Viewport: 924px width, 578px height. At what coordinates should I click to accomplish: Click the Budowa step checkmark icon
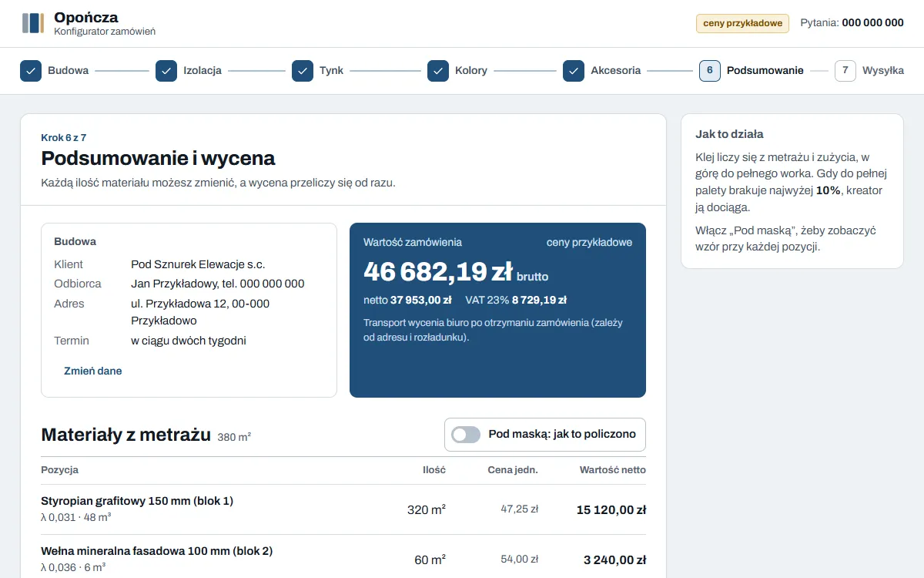pyautogui.click(x=31, y=71)
